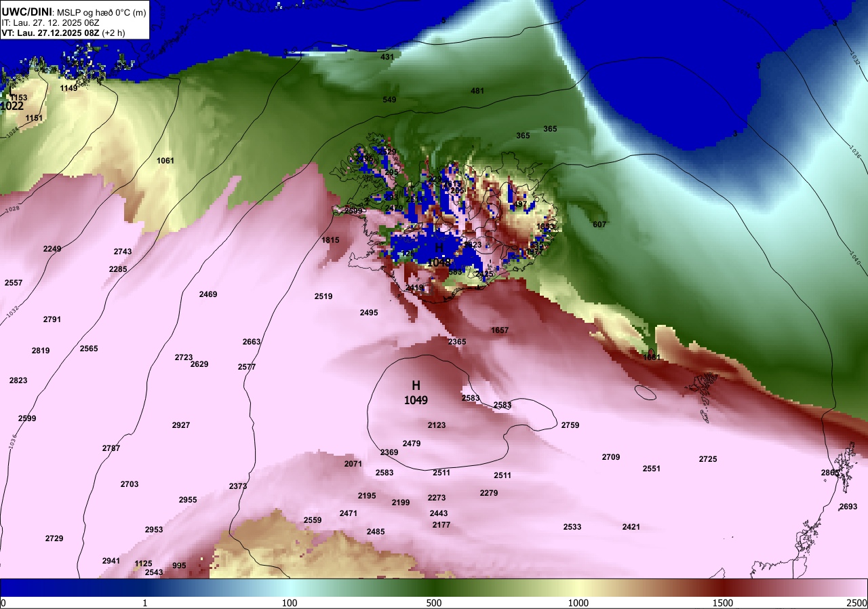Click the 2123 height value
This screenshot has height=609, width=868.
coord(437,425)
